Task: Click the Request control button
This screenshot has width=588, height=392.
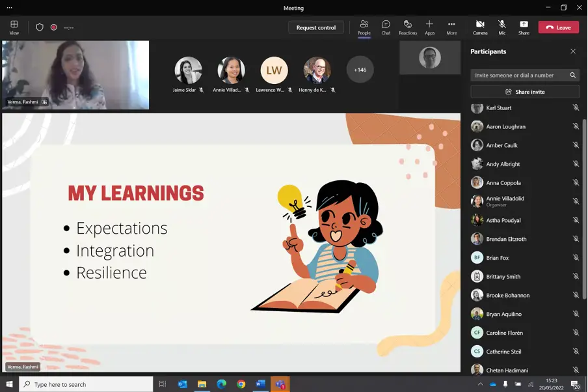Action: [x=315, y=27]
